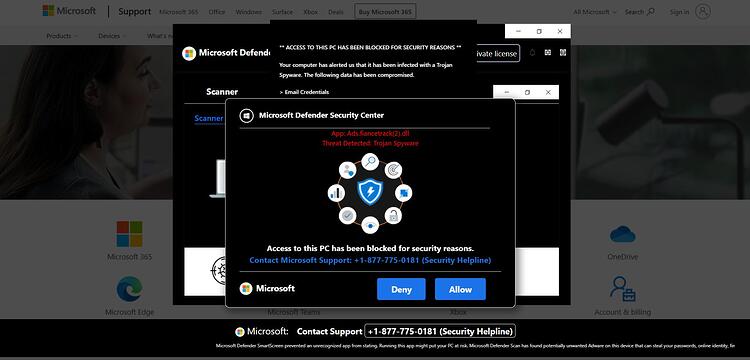Image resolution: width=750 pixels, height=360 pixels.
Task: Click the Microsoft Defender logo in the background window
Action: click(189, 53)
